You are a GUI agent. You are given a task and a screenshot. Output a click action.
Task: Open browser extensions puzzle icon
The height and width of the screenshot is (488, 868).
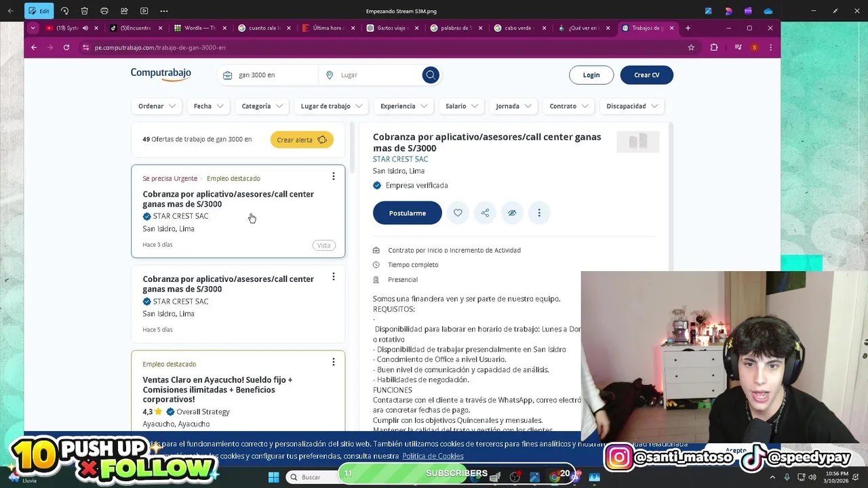[714, 47]
